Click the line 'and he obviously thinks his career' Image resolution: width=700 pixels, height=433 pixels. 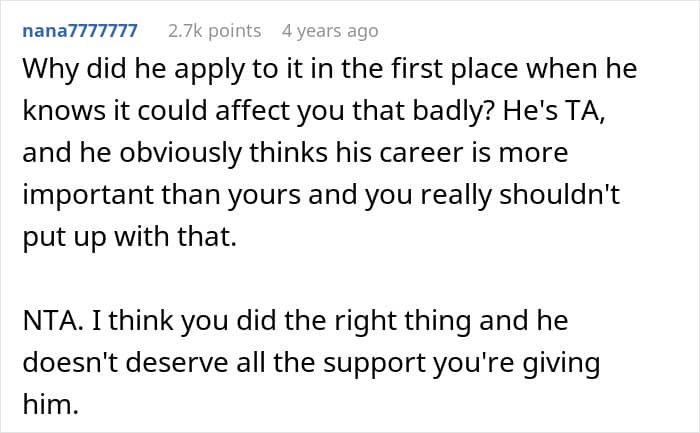295,153
